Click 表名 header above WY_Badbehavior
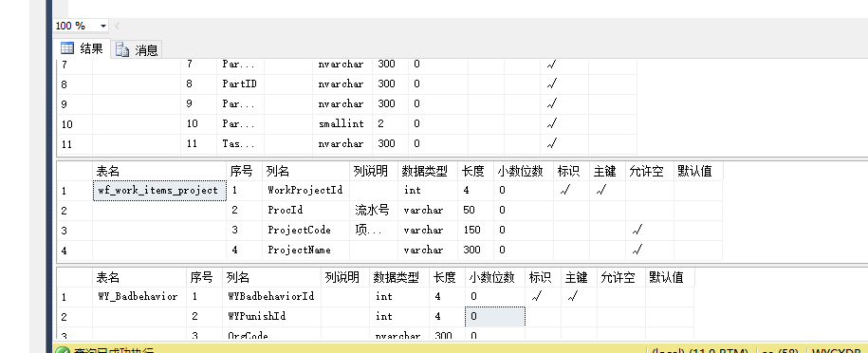The height and width of the screenshot is (353, 868). tap(139, 277)
